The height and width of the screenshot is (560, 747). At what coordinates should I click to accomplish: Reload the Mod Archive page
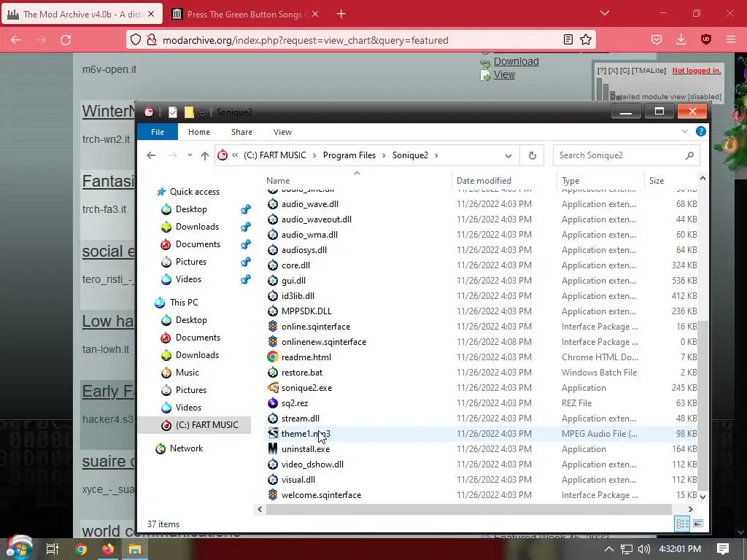tap(66, 40)
